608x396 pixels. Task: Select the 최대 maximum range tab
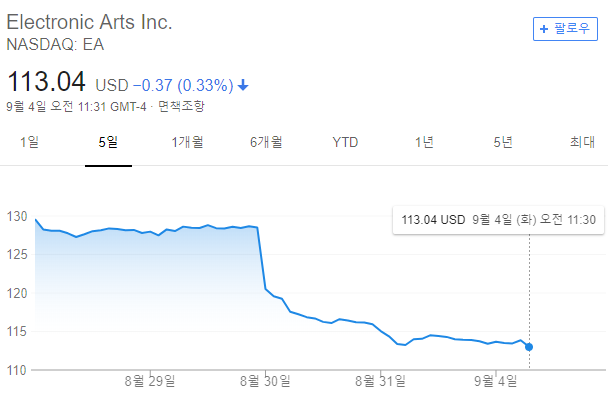[582, 142]
